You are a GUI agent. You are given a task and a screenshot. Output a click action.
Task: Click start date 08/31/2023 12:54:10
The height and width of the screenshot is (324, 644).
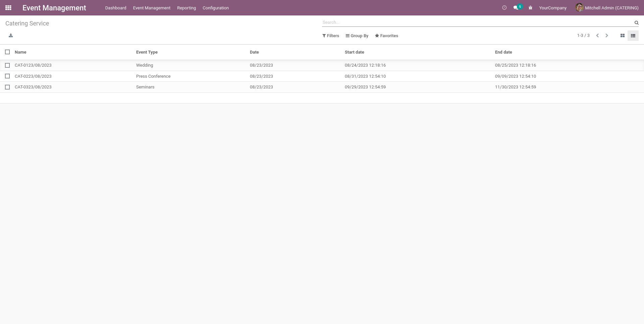coord(365,76)
